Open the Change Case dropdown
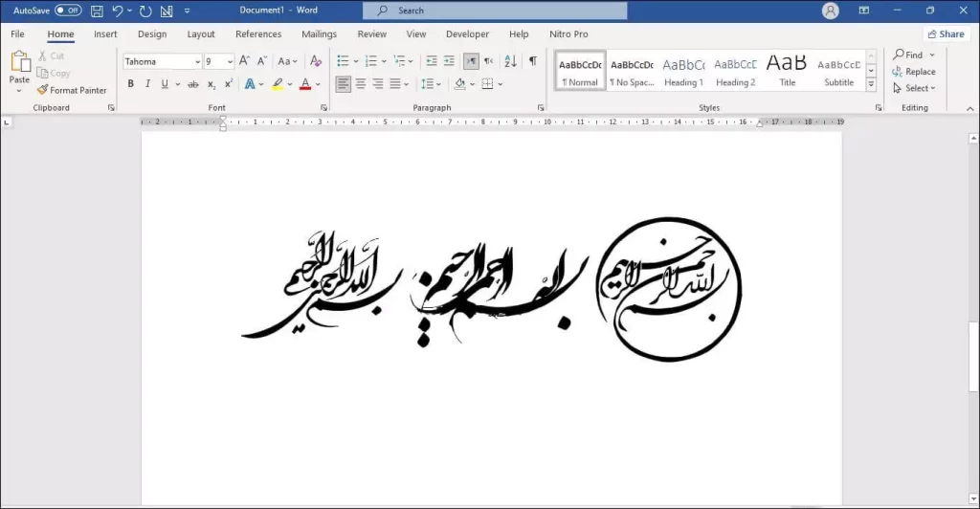This screenshot has width=980, height=509. tap(287, 61)
